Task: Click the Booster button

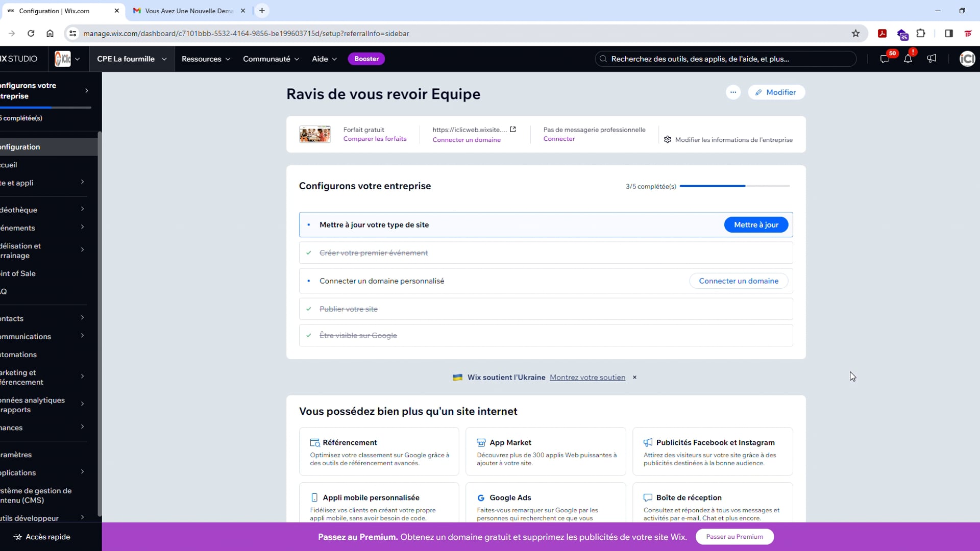Action: 366,59
